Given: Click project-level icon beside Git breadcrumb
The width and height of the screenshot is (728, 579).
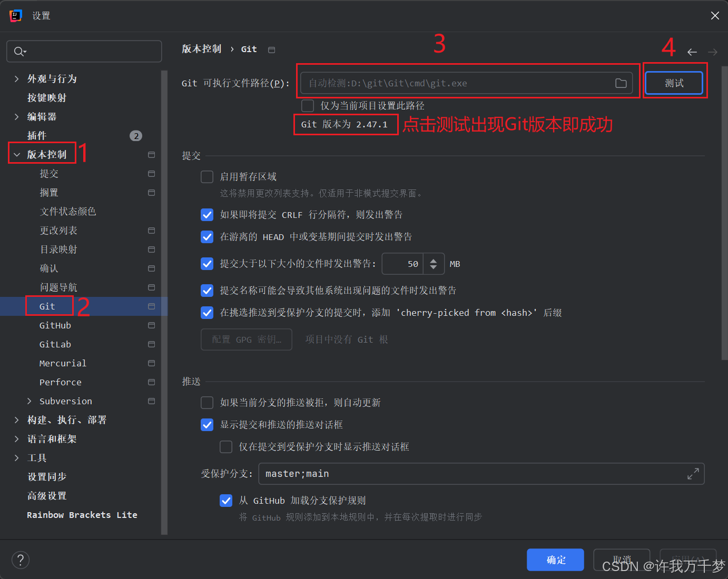Looking at the screenshot, I should tap(272, 49).
